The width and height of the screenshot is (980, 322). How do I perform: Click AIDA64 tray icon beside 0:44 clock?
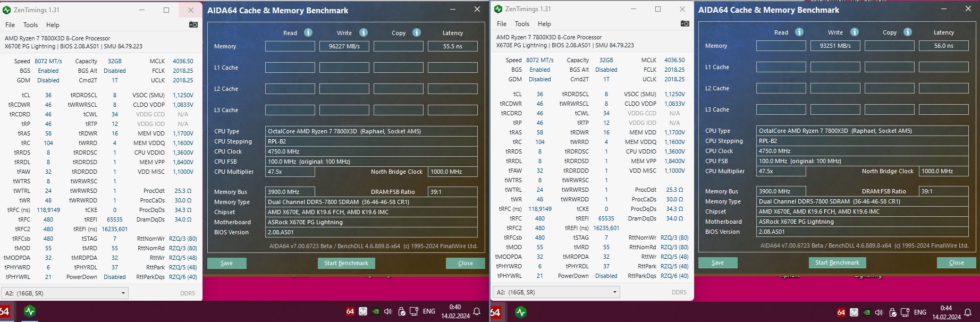tap(841, 312)
